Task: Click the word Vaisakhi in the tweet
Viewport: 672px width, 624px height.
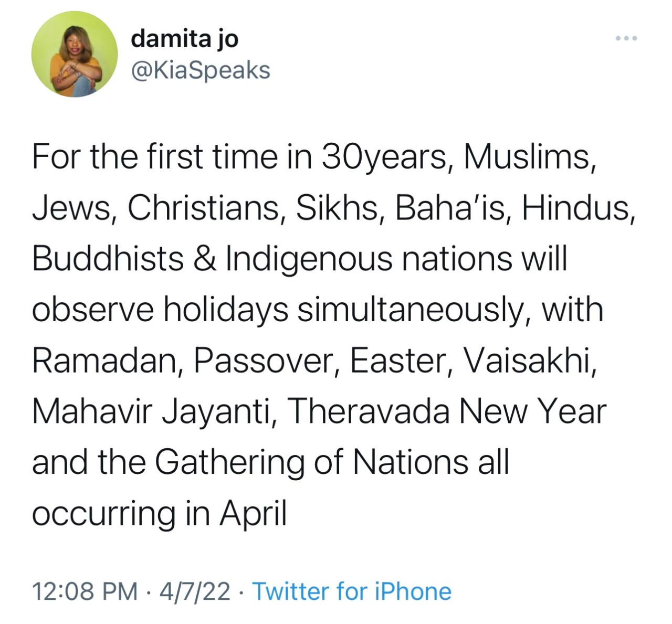Action: (x=528, y=361)
